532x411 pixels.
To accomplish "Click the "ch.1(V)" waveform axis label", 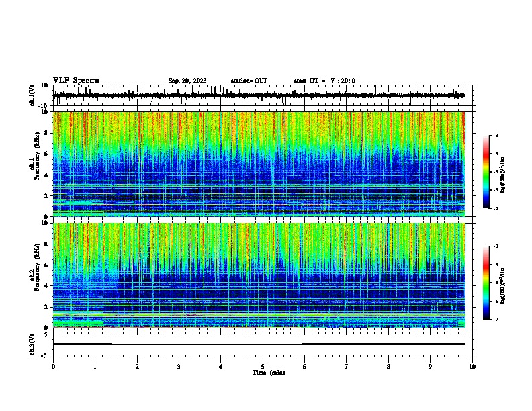I will (32, 95).
